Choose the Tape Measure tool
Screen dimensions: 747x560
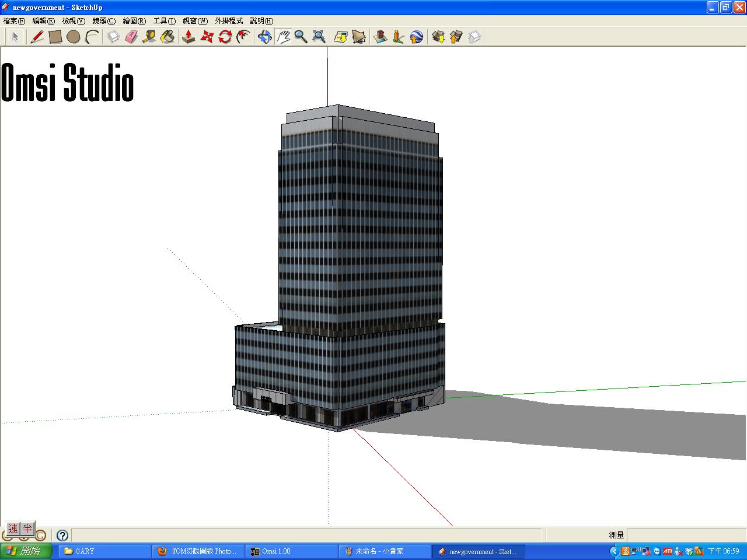(149, 37)
